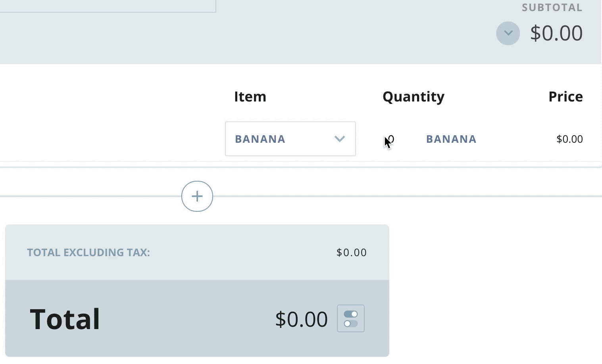Click the BANANA label next to quantity

(x=451, y=139)
